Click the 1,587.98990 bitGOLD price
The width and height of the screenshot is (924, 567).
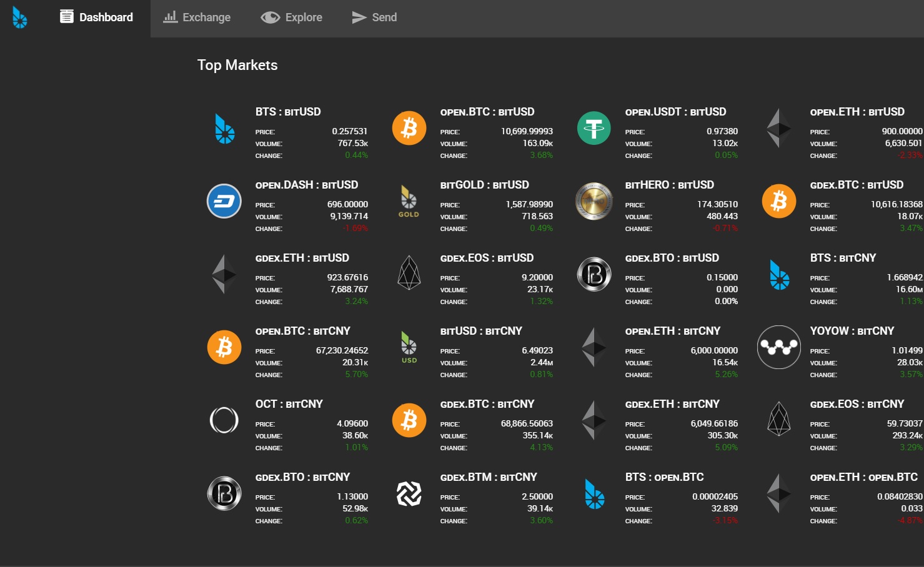click(529, 204)
